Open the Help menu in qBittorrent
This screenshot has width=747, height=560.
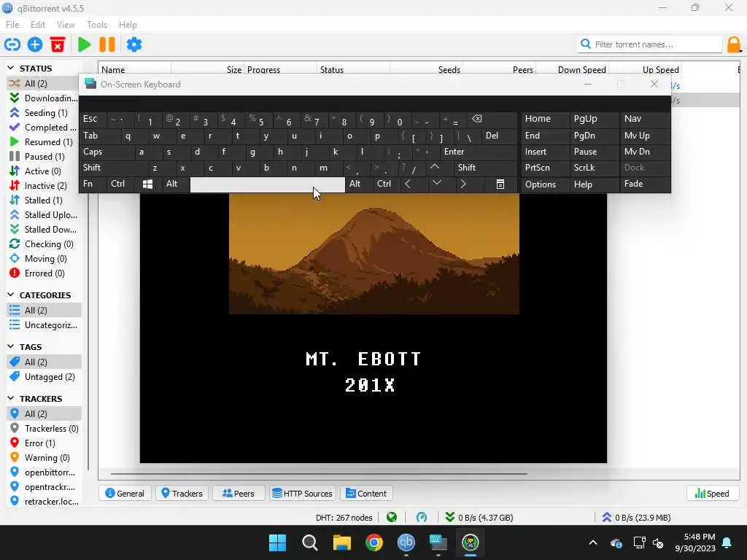pos(128,25)
